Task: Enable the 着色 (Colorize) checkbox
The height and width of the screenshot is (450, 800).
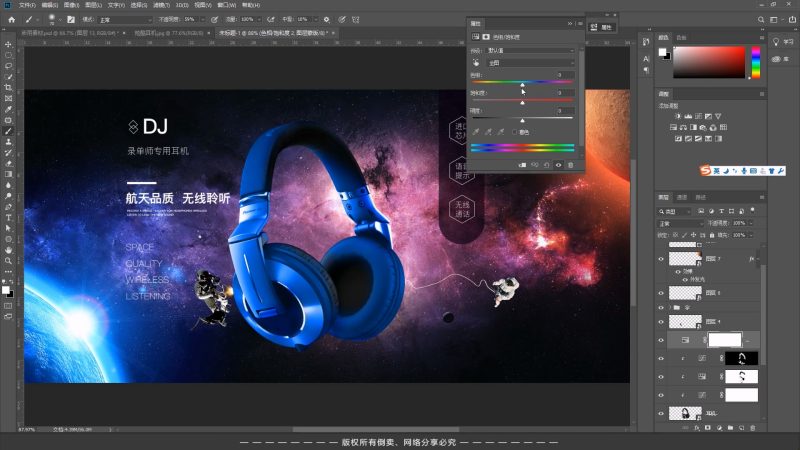Action: [515, 131]
